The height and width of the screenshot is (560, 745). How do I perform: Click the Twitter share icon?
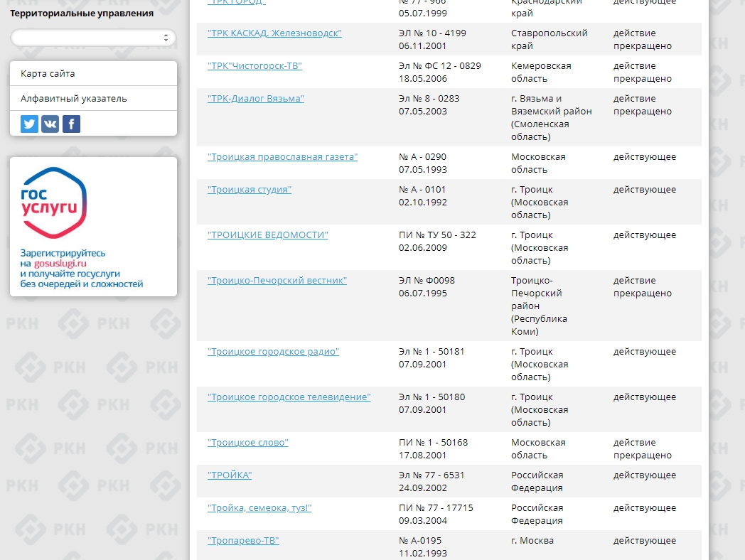click(29, 124)
